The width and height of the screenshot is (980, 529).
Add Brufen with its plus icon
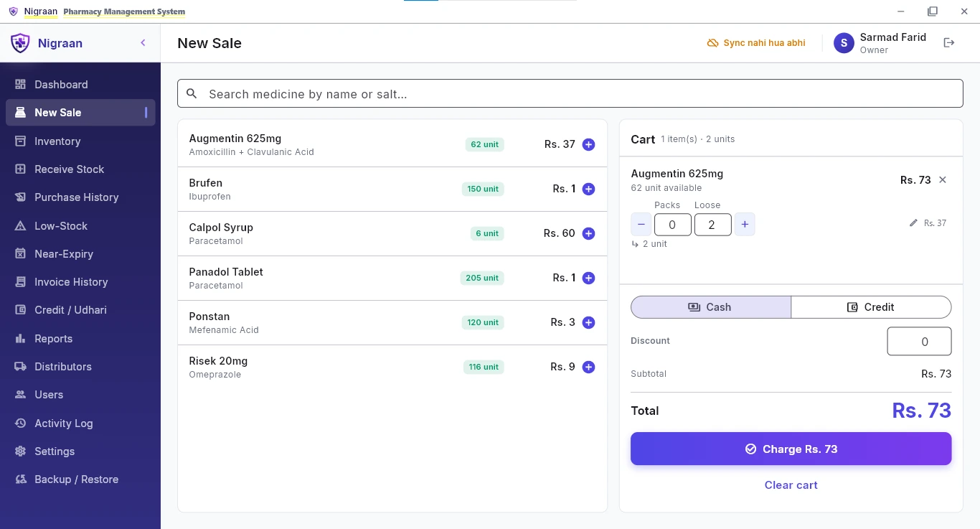pos(589,189)
